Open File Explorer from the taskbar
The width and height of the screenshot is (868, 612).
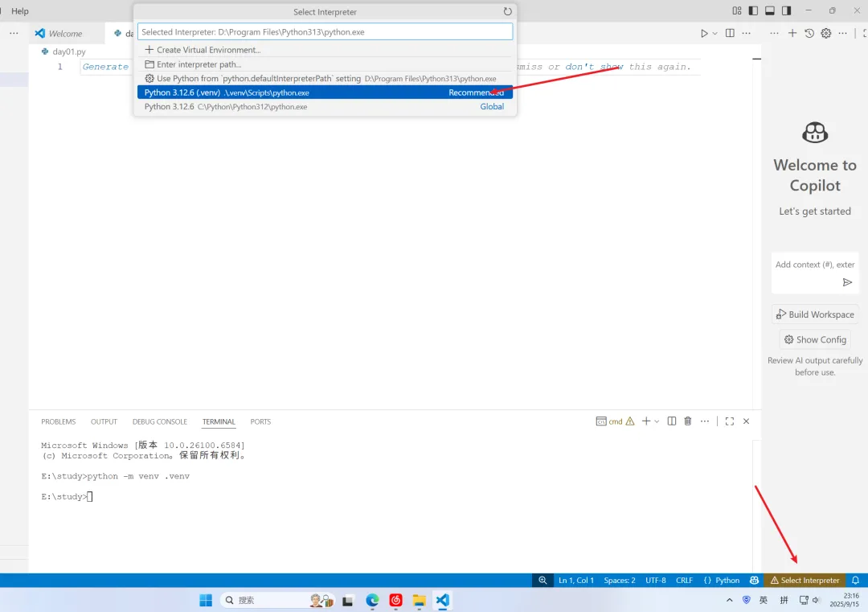419,601
